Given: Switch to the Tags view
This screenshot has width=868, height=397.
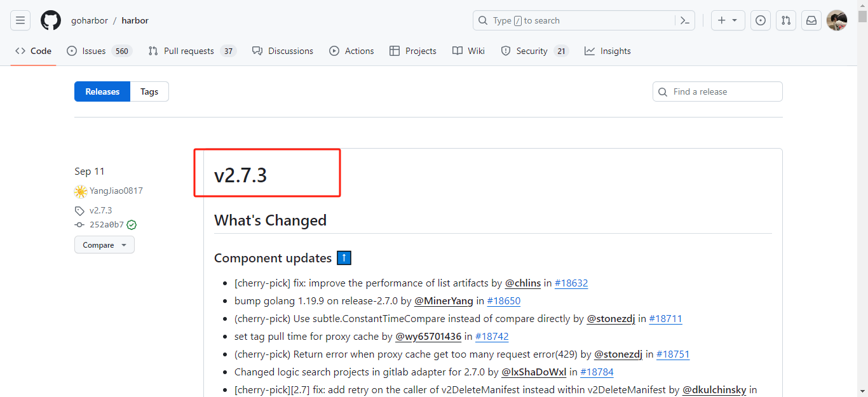Looking at the screenshot, I should 149,91.
